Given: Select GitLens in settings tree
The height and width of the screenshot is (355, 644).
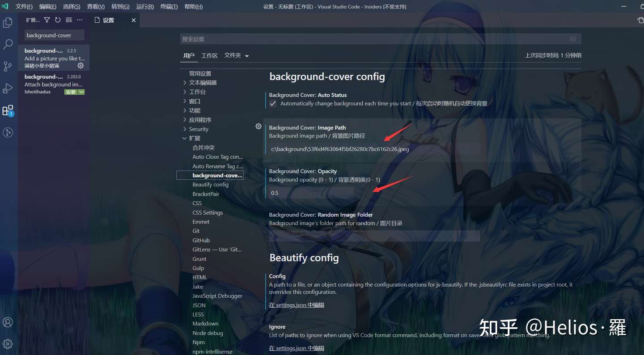Looking at the screenshot, I should pos(217,249).
